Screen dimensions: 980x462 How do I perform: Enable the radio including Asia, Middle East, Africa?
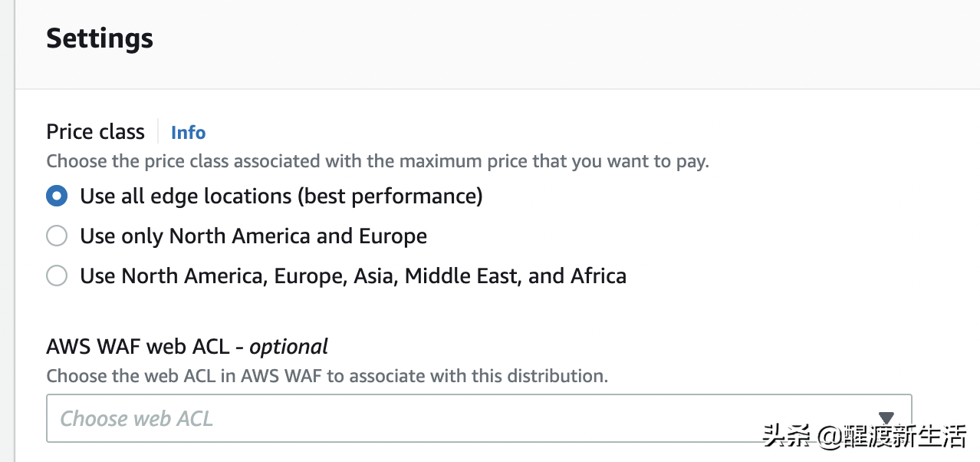(57, 276)
